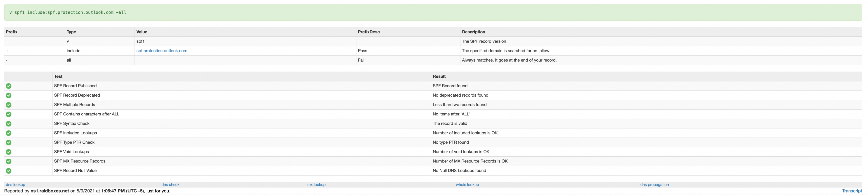This screenshot has height=196, width=868.
Task: Open the mx lookup link
Action: 316,185
